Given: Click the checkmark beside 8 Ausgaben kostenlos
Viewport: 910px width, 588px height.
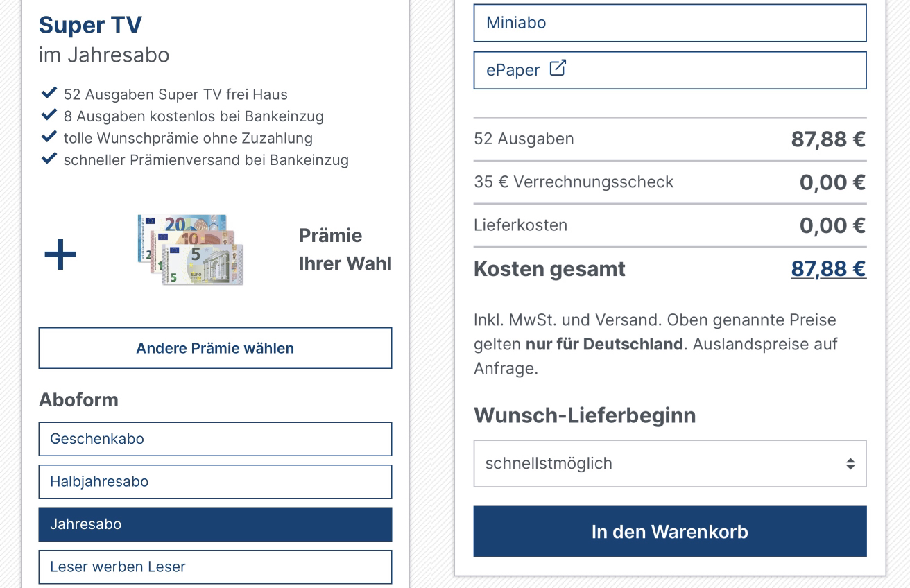Looking at the screenshot, I should (x=49, y=115).
